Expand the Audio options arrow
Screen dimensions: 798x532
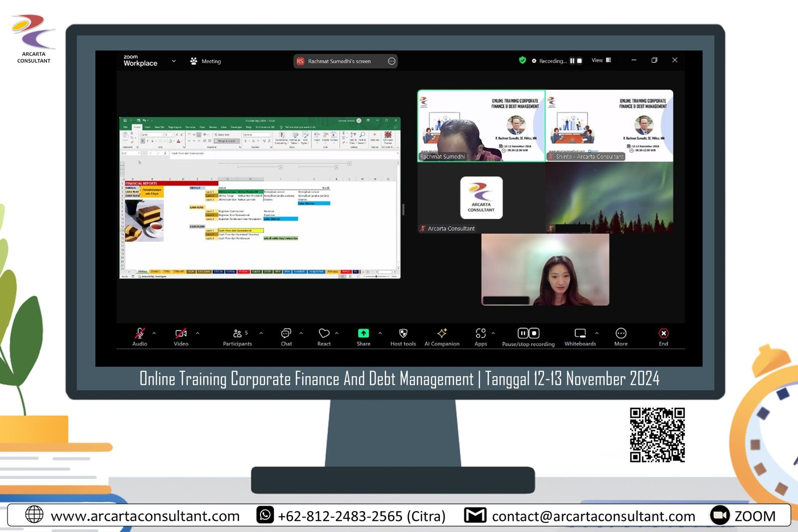tap(154, 333)
